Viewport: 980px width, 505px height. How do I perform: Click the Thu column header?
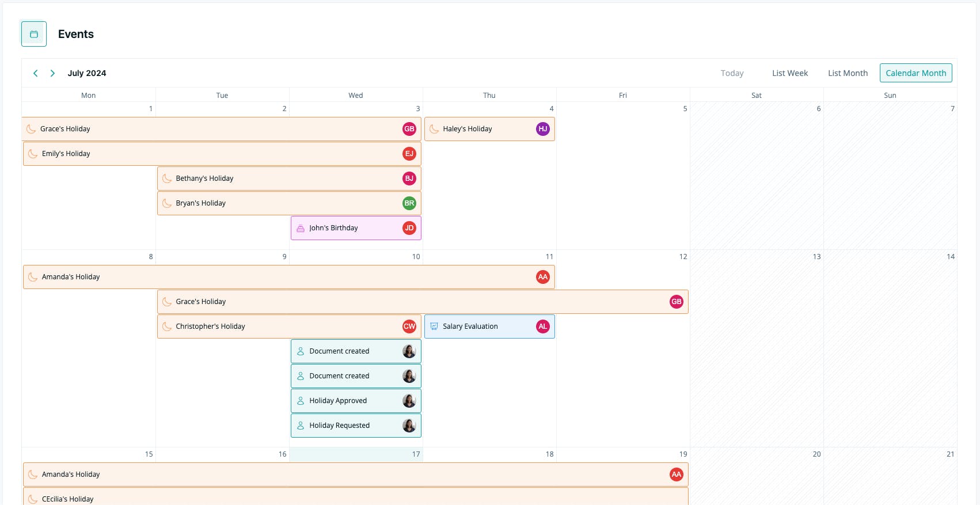point(489,95)
